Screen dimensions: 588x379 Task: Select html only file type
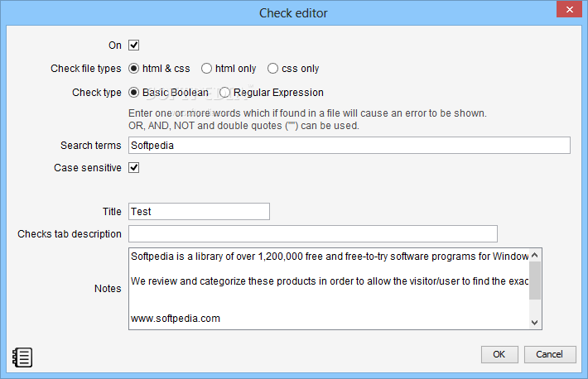coord(206,69)
